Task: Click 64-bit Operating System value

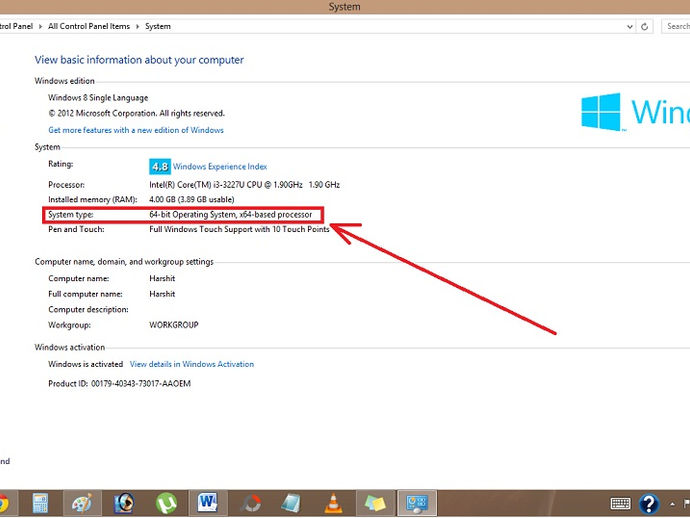Action: click(x=231, y=215)
